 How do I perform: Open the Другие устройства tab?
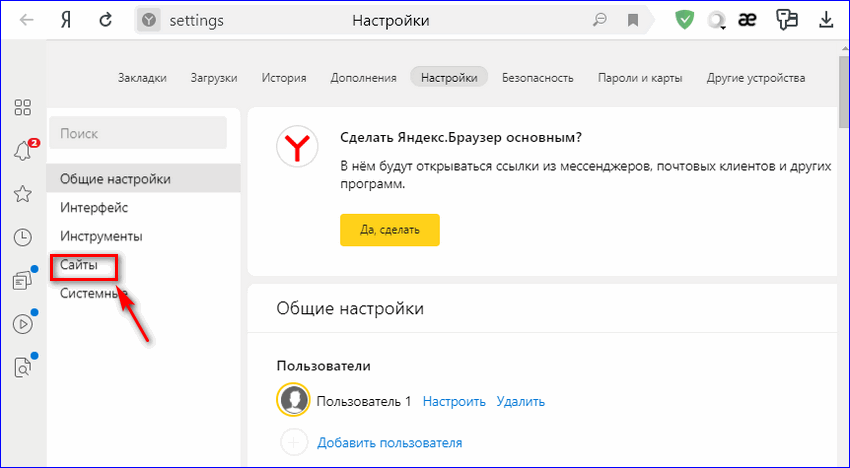[x=756, y=78]
